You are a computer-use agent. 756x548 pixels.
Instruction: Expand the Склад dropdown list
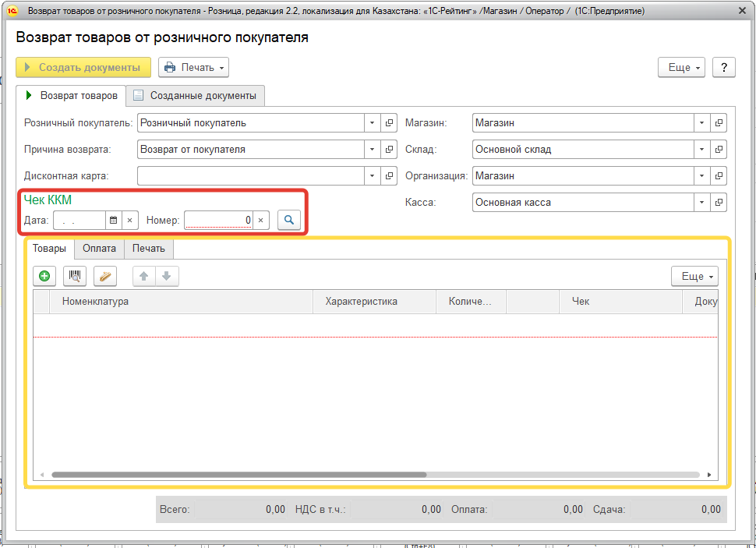click(701, 150)
